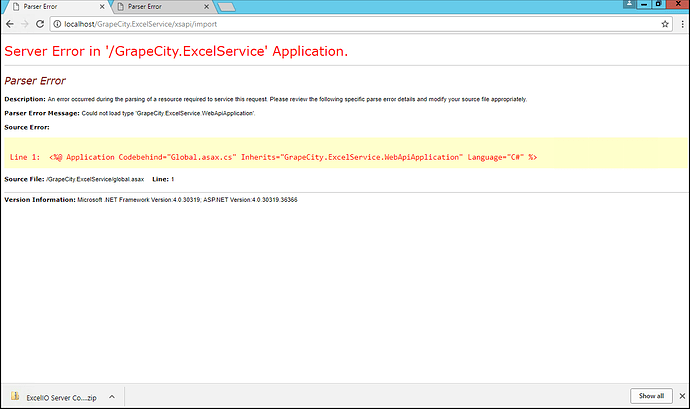Screen dimensions: 690x409
Task: Go back to the previous page
Action: [8, 24]
